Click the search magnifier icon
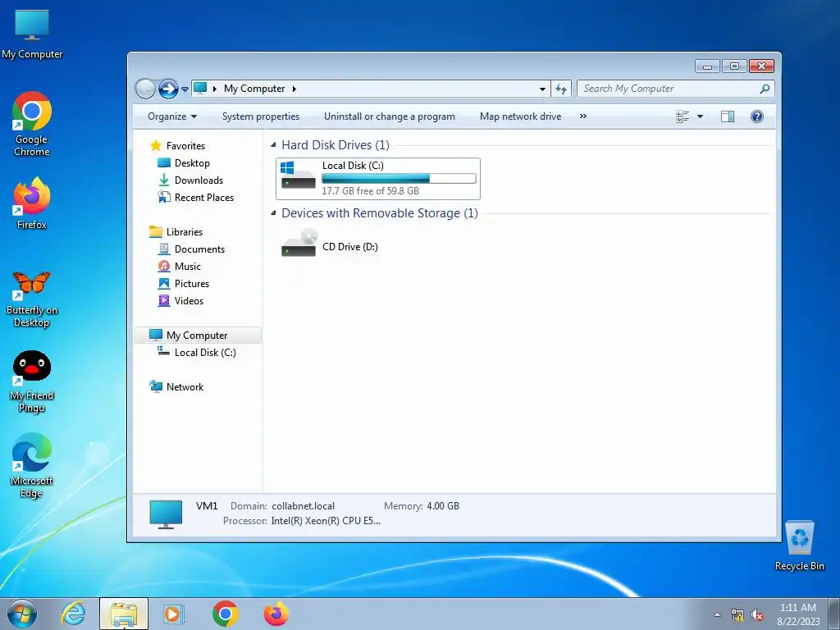Screen dimensions: 840x630 (x=765, y=89)
